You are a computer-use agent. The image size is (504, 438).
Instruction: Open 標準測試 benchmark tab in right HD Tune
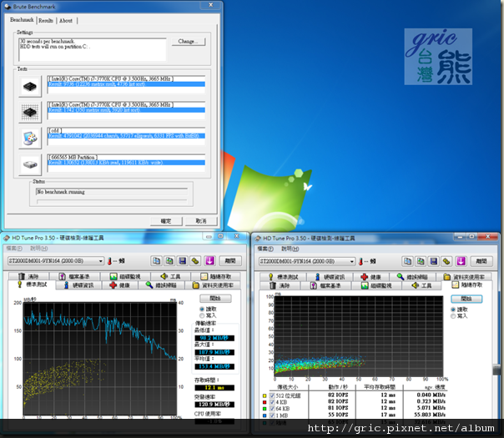coord(283,277)
